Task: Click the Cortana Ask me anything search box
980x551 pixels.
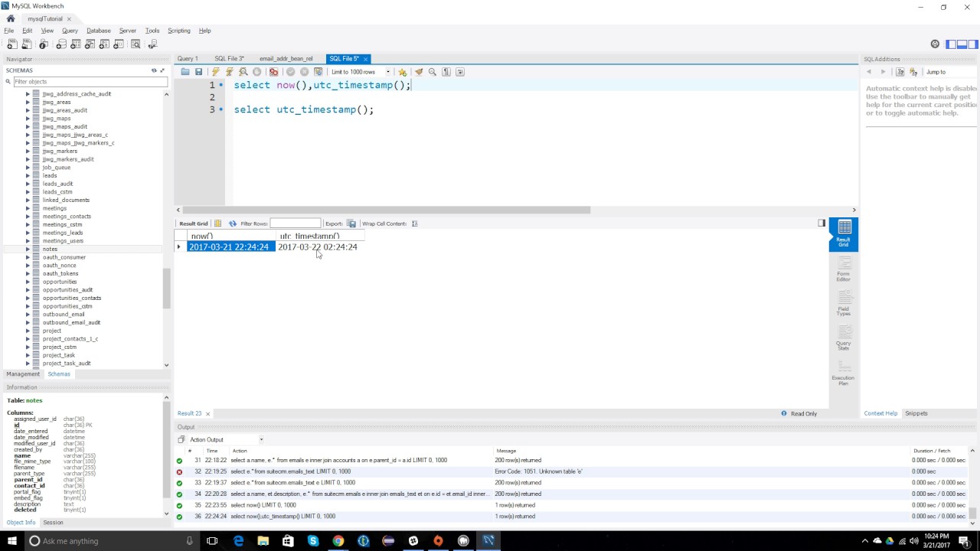Action: 112,541
